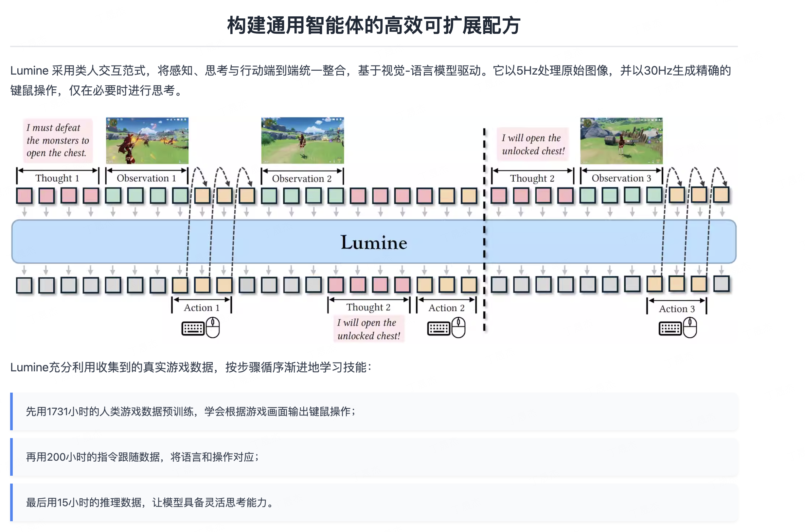Open the Observation 3 chest screenshot
Screen dimensions: 805x532
pos(621,140)
